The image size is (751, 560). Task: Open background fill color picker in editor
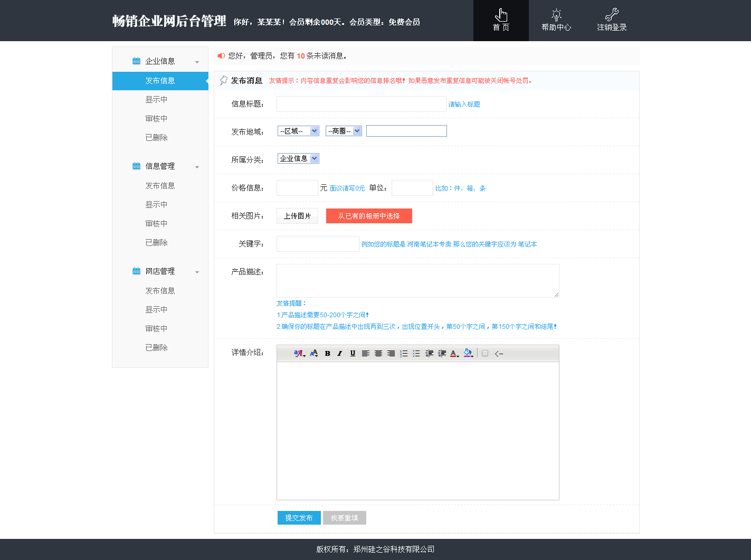[x=468, y=353]
